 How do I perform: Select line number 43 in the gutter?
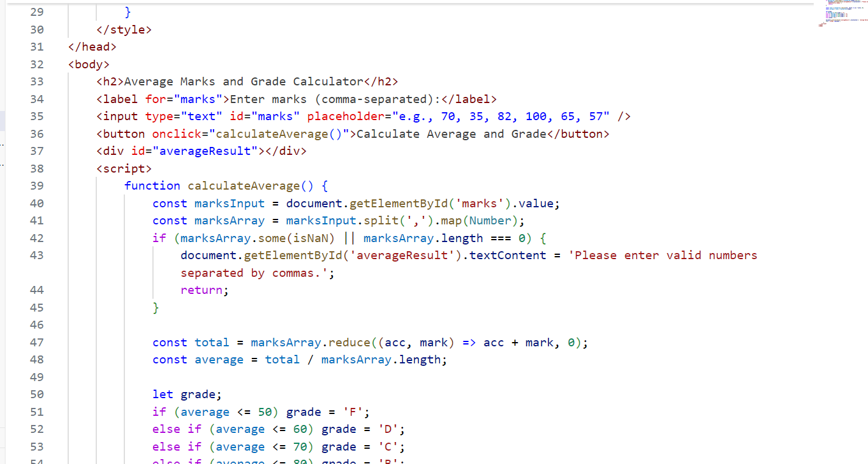tap(37, 255)
